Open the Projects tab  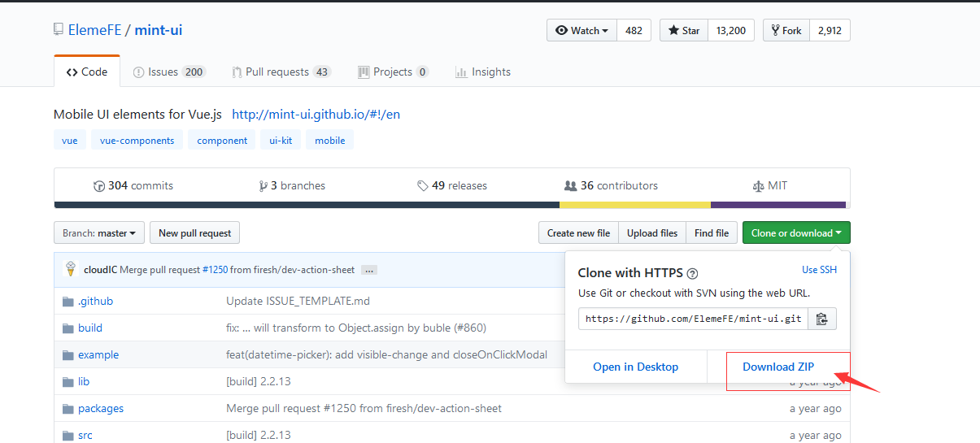[394, 72]
